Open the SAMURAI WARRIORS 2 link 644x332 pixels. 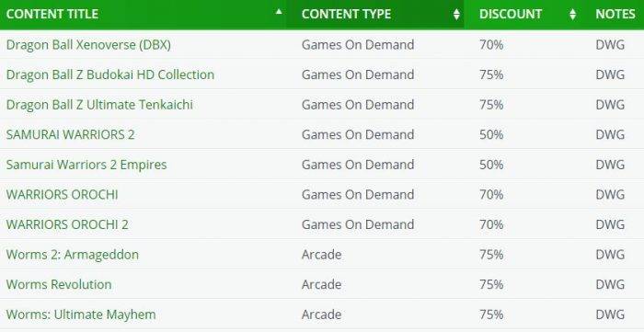pyautogui.click(x=70, y=134)
